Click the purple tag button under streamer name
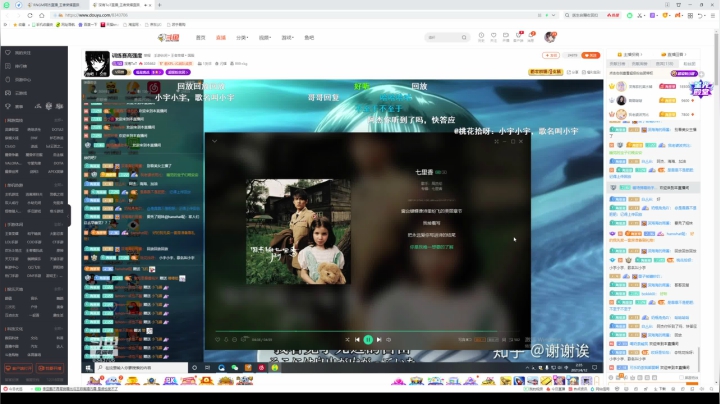The image size is (720, 404). coord(148,72)
